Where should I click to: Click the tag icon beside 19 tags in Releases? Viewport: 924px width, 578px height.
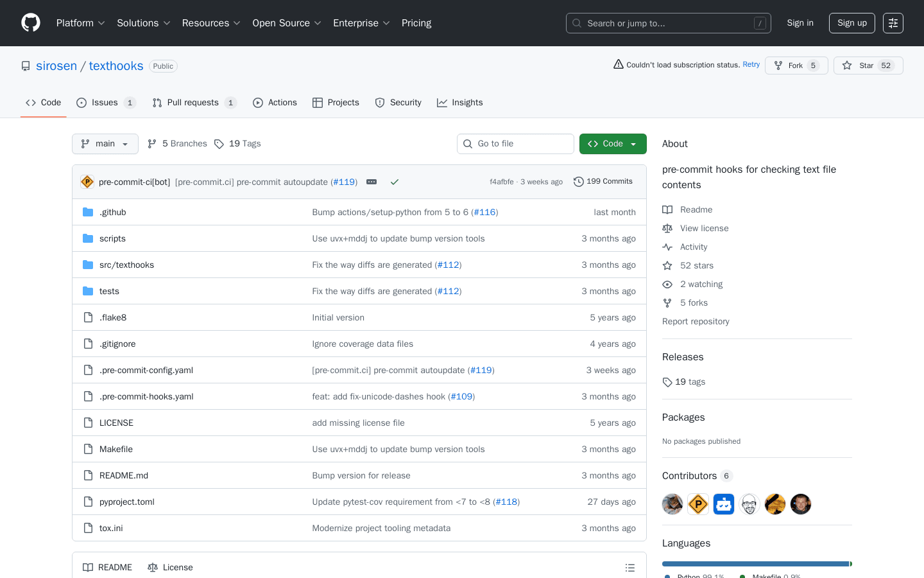667,382
